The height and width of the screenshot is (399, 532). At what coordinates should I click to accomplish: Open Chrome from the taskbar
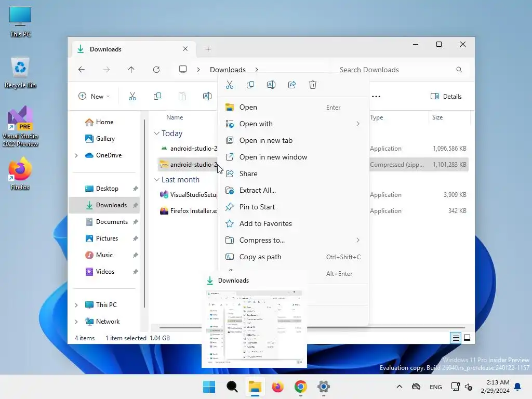coord(301,387)
